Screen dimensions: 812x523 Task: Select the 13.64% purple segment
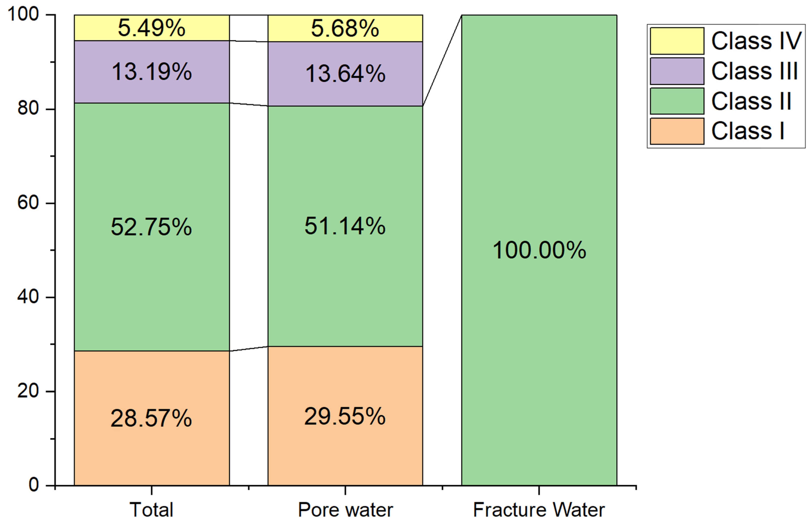345,74
